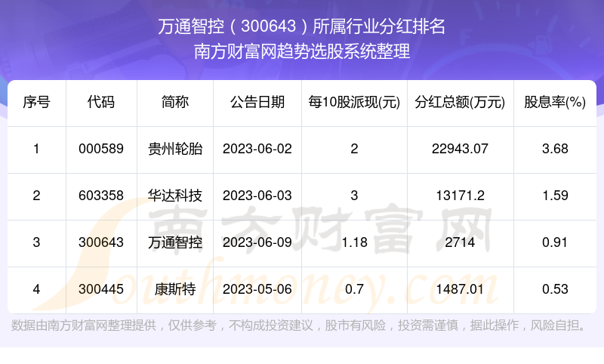Viewport: 604px width, 364px height.
Task: Click the 3.68 dividend yield value
Action: point(555,149)
